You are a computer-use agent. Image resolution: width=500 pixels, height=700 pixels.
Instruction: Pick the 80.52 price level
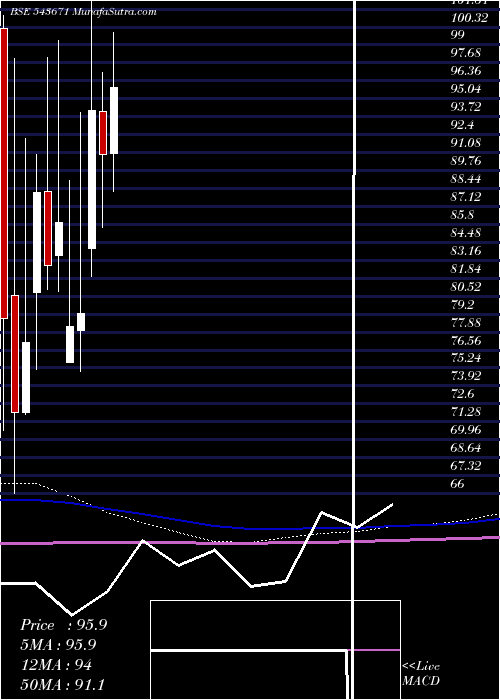coord(466,286)
